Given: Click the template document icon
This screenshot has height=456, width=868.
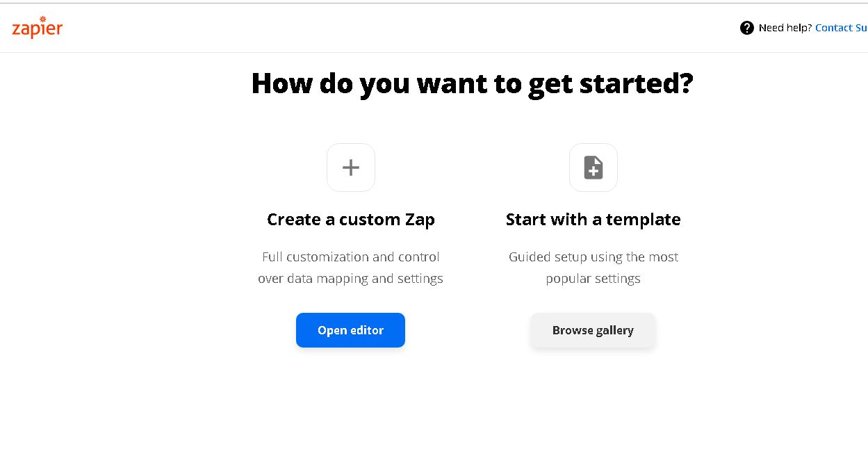Looking at the screenshot, I should (593, 168).
